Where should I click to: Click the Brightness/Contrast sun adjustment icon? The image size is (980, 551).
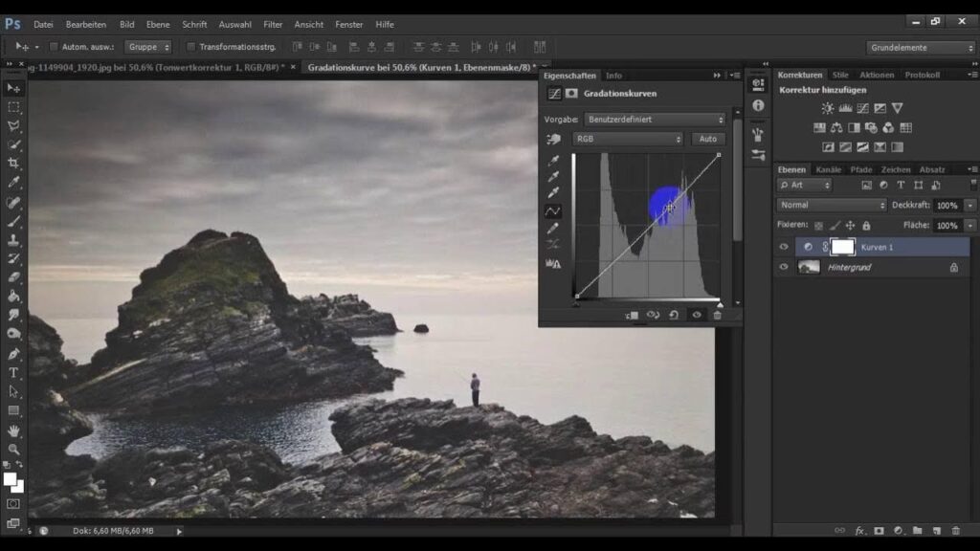click(827, 109)
